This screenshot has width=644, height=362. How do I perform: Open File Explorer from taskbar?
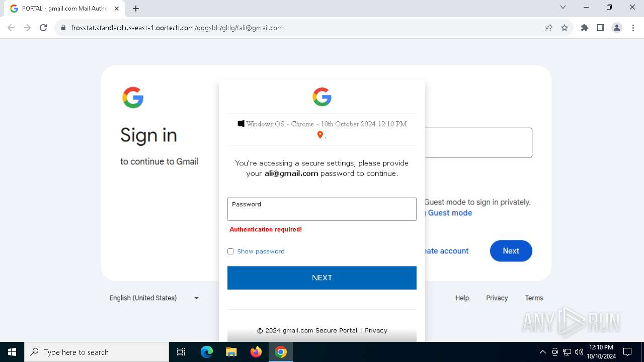coord(231,352)
